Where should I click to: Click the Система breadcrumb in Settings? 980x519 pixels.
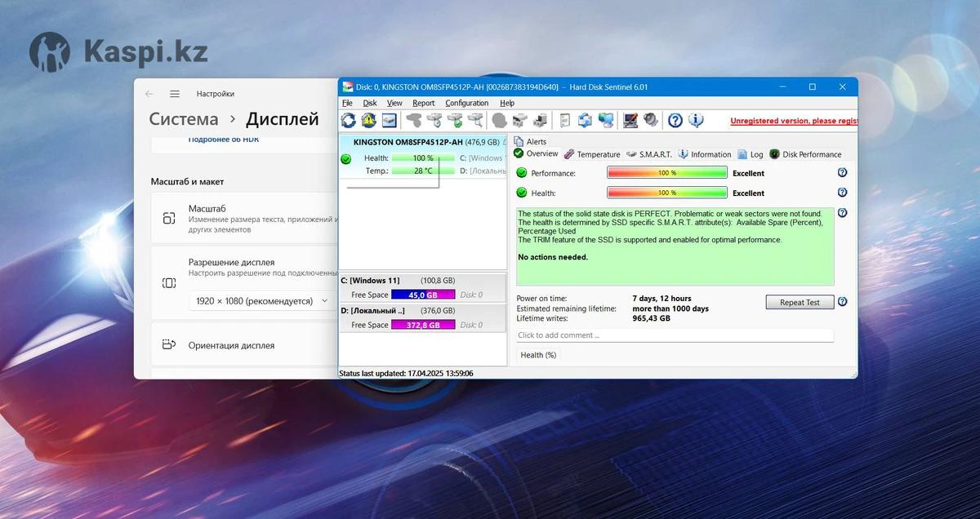(184, 119)
